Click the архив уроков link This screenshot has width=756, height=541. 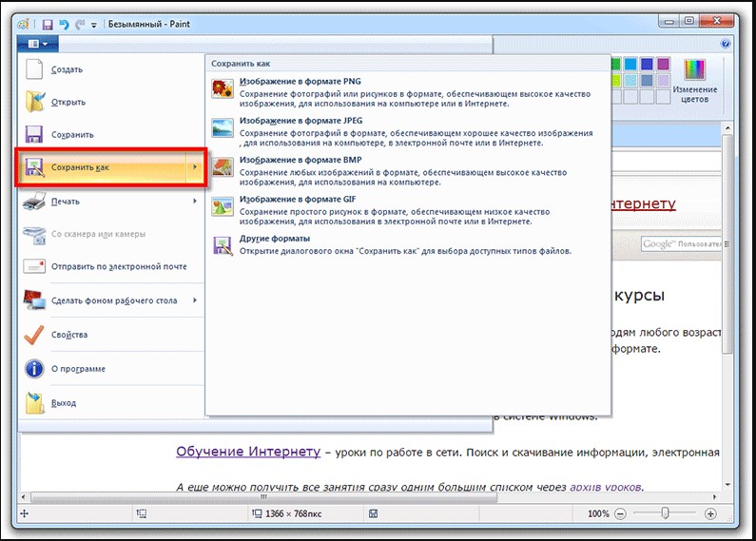606,487
